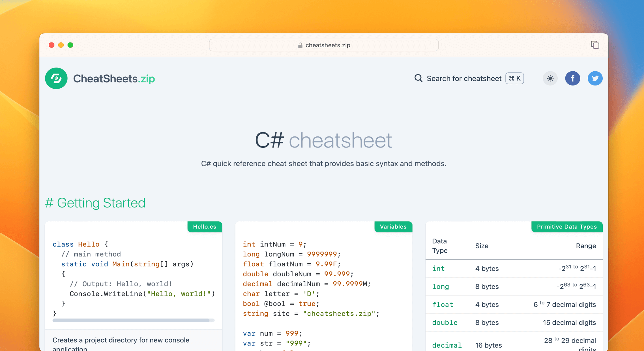This screenshot has height=351, width=644.
Task: Click the int data type entry
Action: click(438, 268)
